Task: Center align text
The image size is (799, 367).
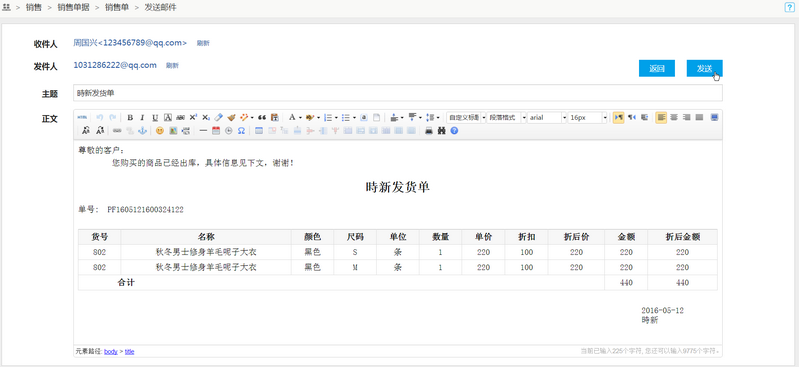Action: point(674,117)
